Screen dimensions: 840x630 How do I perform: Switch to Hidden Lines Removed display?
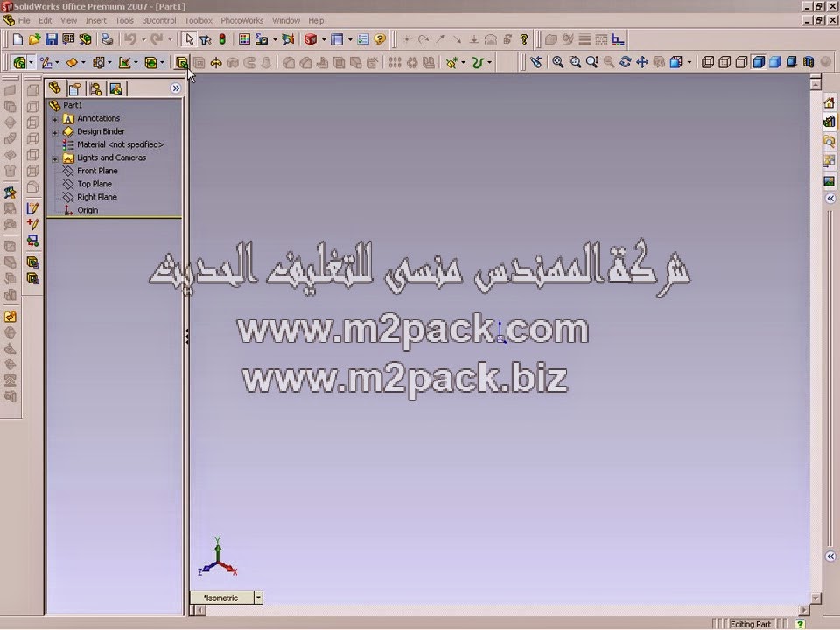[x=741, y=62]
